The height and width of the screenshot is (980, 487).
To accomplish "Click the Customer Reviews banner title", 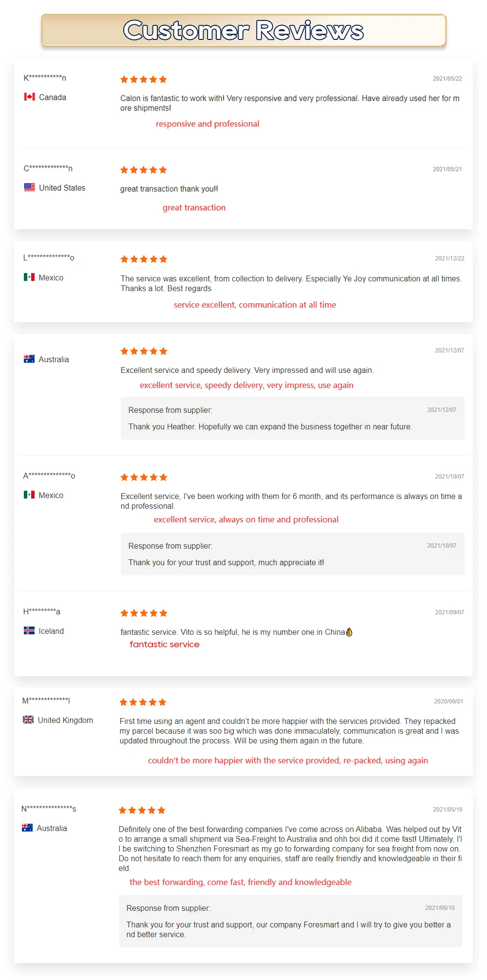I will point(243,30).
